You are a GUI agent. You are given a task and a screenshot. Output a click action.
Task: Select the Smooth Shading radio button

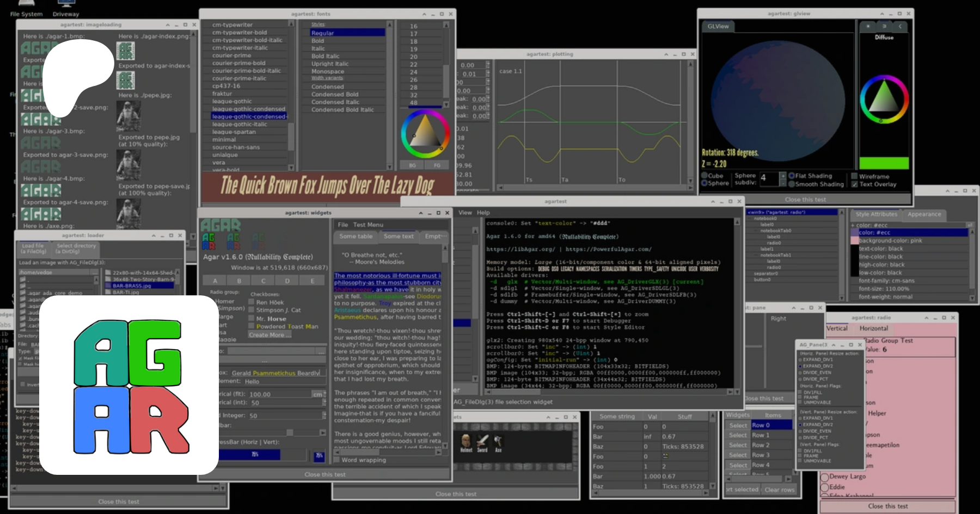[792, 184]
